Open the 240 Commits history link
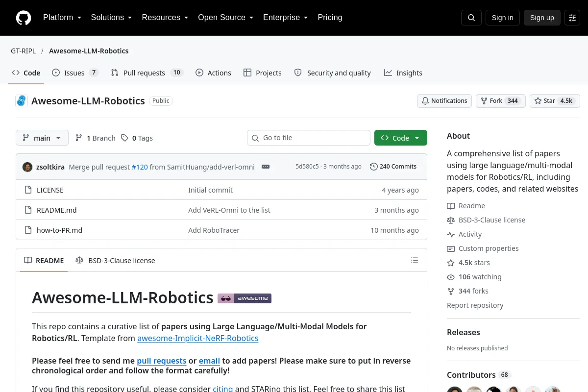The image size is (588, 392). coord(393,167)
